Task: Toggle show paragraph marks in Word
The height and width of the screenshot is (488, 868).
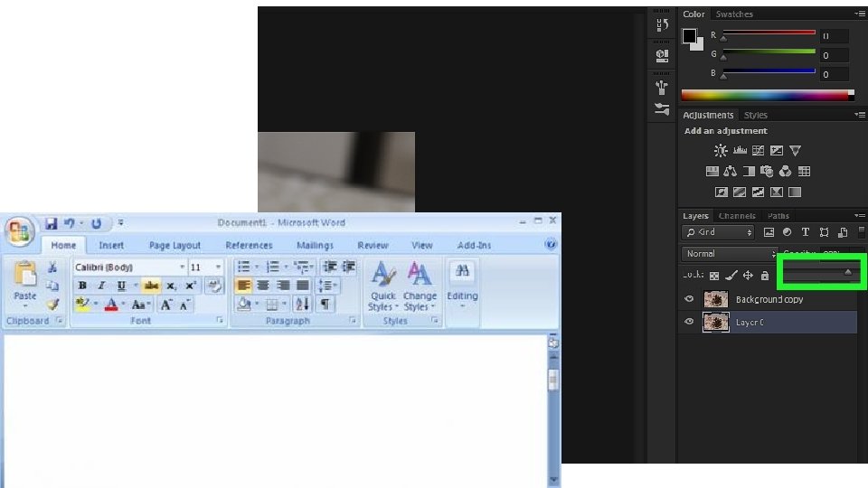Action: [x=325, y=304]
